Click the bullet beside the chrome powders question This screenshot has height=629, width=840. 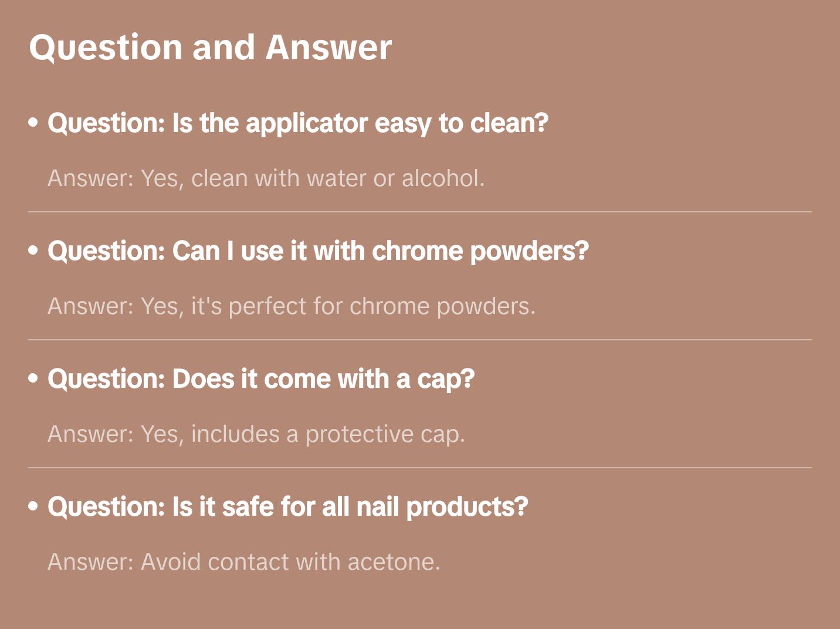(33, 251)
